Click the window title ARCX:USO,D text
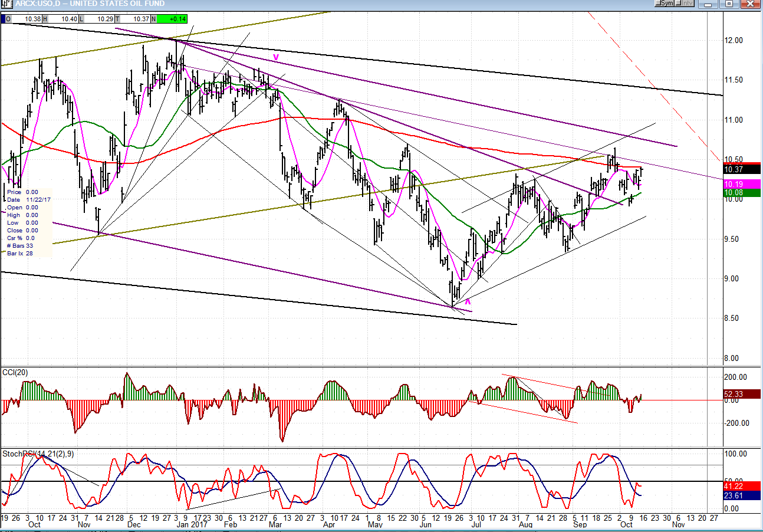This screenshot has height=532, width=763. click(38, 4)
